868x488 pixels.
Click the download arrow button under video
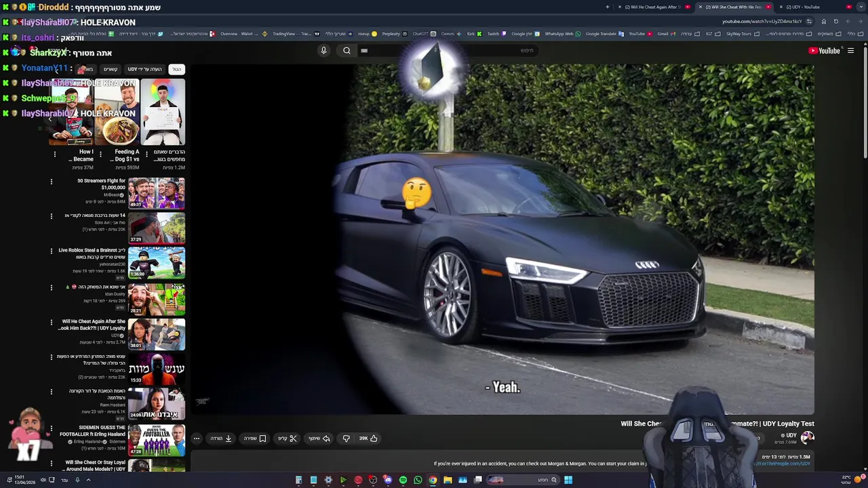(x=222, y=439)
